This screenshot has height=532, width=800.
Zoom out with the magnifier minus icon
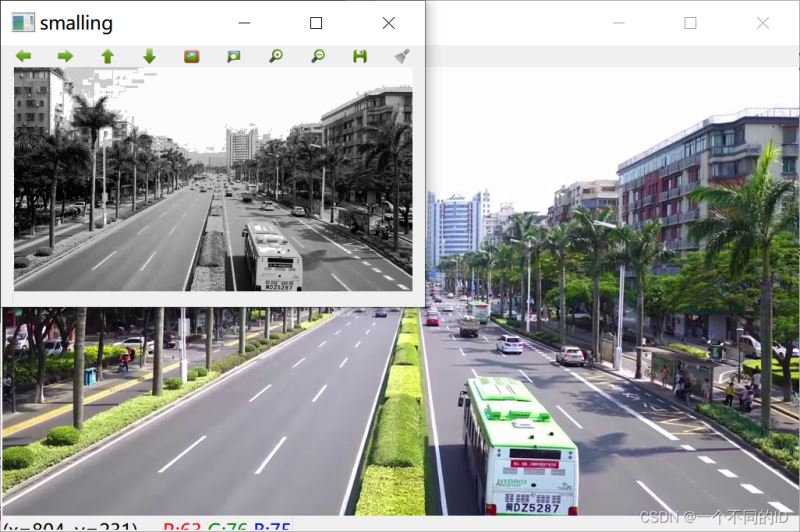pyautogui.click(x=317, y=56)
